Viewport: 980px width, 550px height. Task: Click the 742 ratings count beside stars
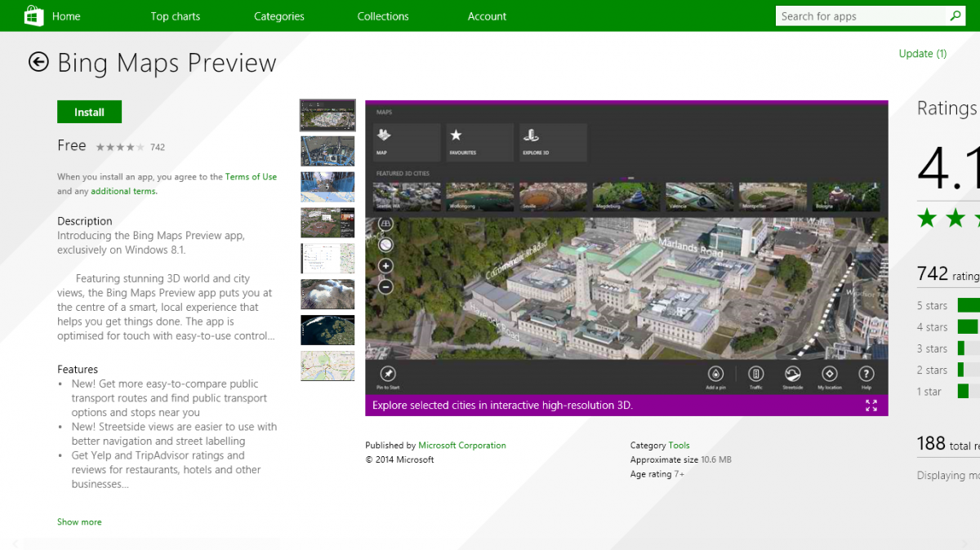[x=158, y=148]
